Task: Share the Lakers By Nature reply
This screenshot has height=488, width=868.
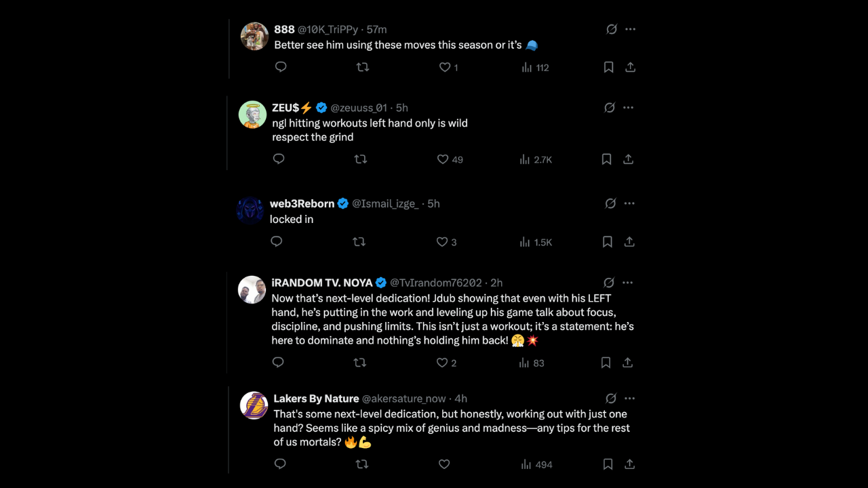Action: click(x=629, y=464)
